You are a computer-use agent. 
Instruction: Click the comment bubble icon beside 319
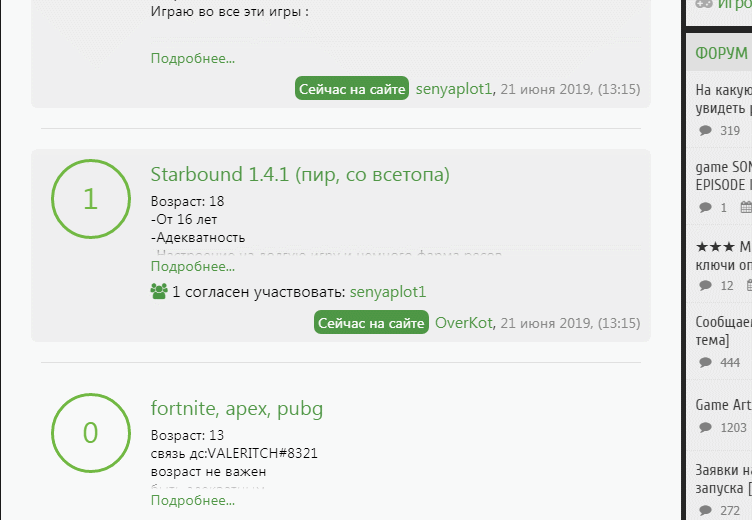[705, 130]
